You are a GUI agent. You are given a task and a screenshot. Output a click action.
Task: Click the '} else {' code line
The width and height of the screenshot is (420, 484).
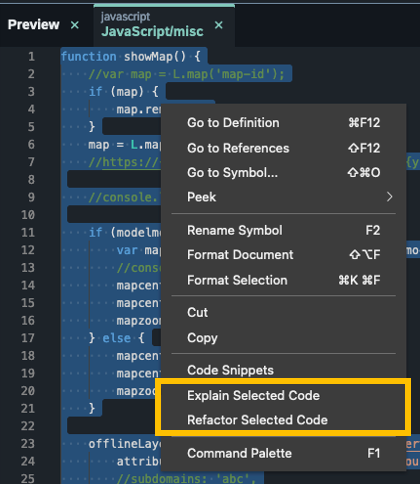117,338
